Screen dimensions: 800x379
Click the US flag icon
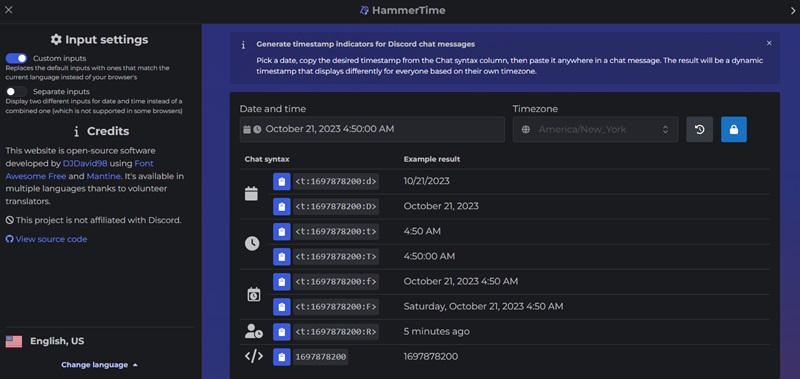coord(14,341)
